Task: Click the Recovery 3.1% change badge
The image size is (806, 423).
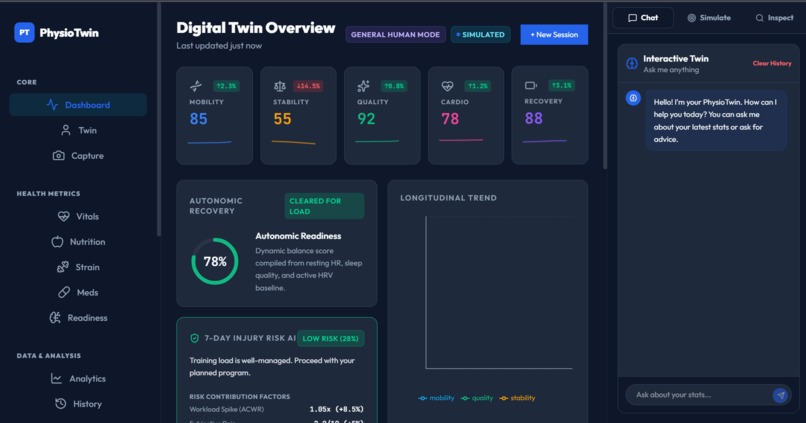Action: point(561,85)
